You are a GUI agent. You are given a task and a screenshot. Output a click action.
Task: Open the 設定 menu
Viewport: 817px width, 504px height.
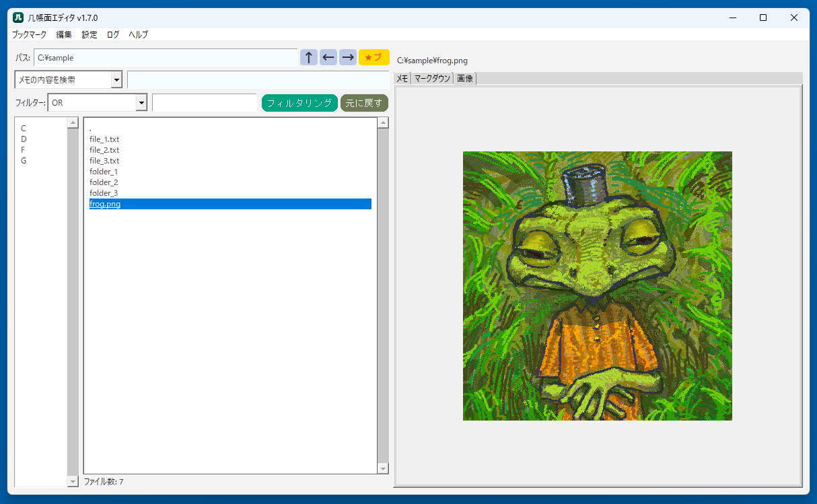coord(90,34)
